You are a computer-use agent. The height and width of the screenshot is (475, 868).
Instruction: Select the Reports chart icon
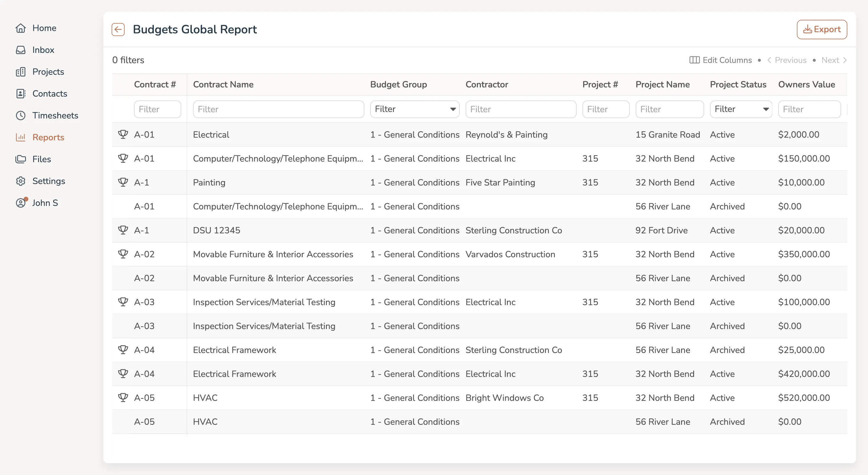(x=21, y=137)
